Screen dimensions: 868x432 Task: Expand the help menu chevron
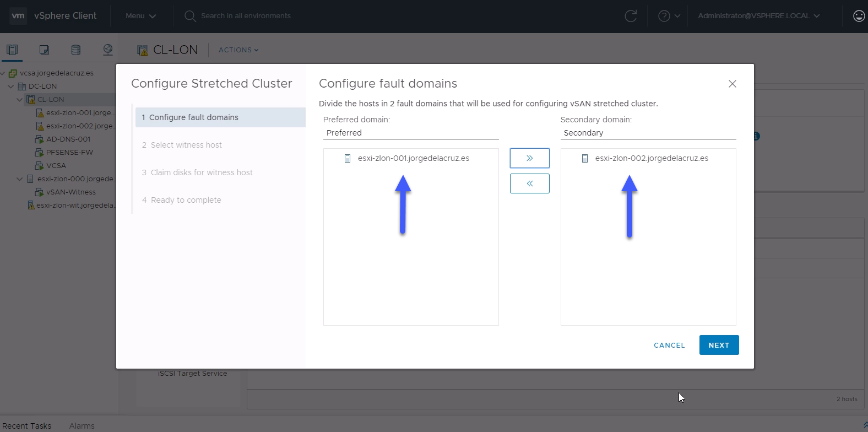point(677,16)
